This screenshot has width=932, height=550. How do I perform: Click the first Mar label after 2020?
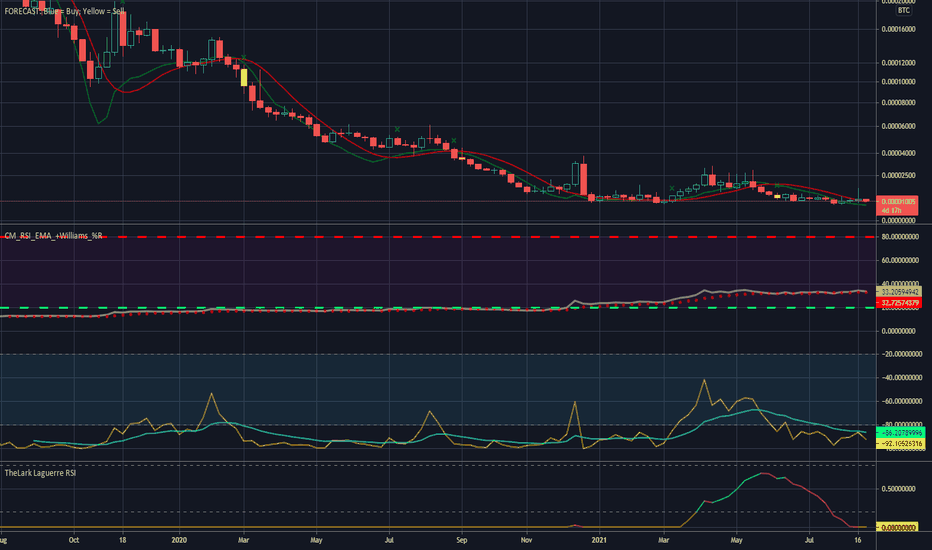pos(243,540)
